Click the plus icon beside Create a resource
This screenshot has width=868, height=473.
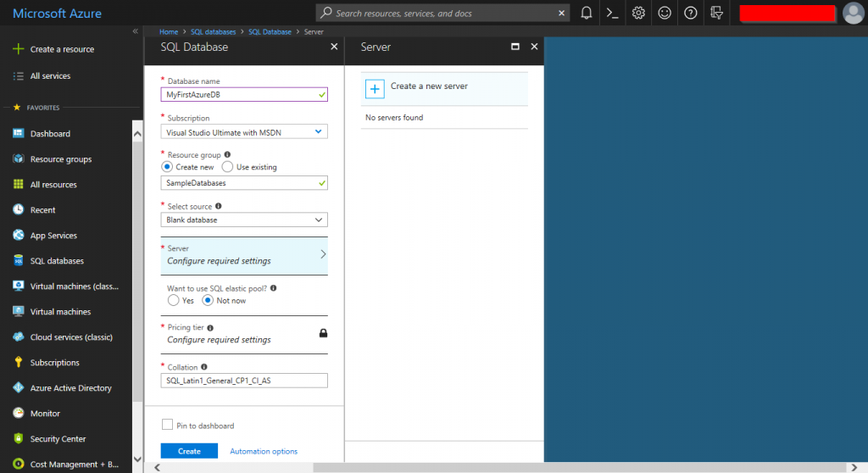pos(19,48)
